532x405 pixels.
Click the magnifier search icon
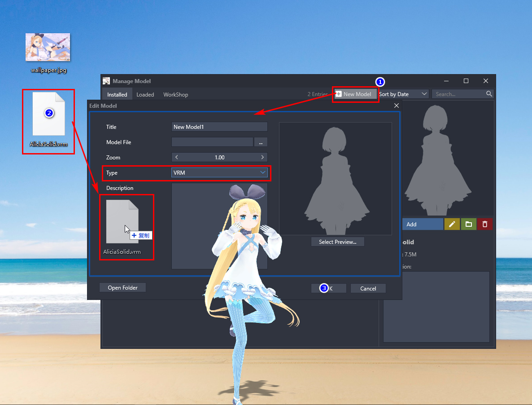pyautogui.click(x=489, y=94)
